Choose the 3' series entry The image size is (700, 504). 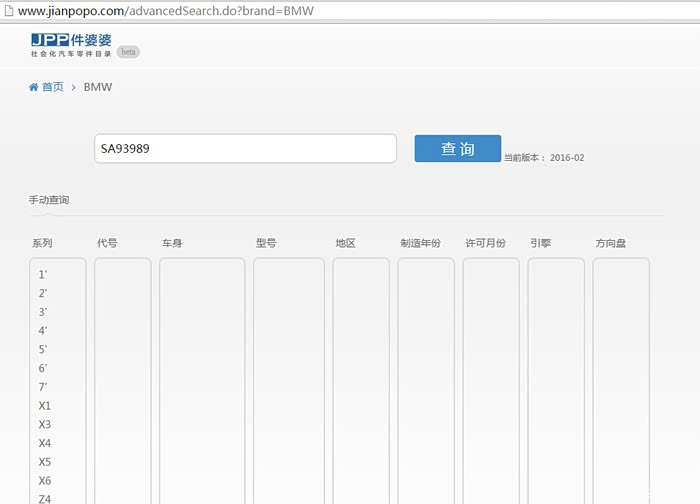click(43, 312)
